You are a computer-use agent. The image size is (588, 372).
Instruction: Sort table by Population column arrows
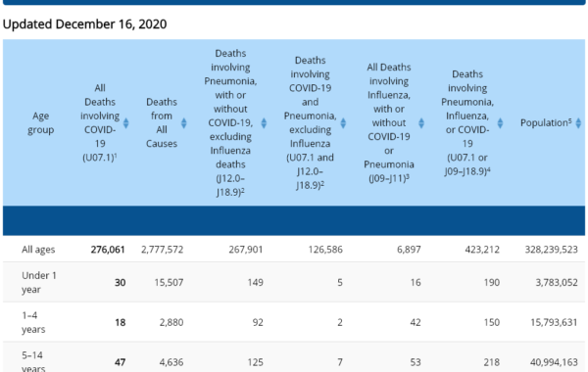pyautogui.click(x=578, y=123)
